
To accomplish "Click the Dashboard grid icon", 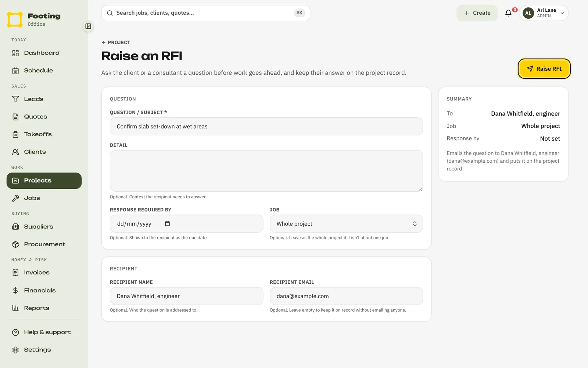I will pyautogui.click(x=15, y=53).
